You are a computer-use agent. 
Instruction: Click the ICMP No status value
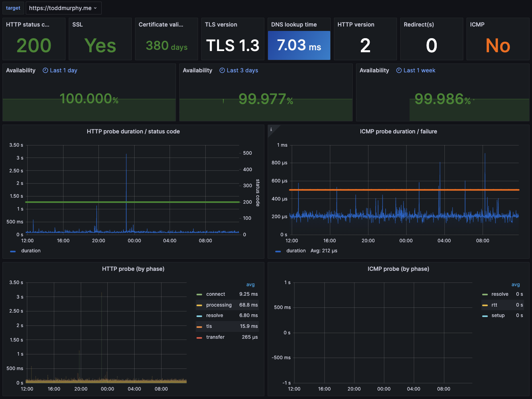(498, 45)
